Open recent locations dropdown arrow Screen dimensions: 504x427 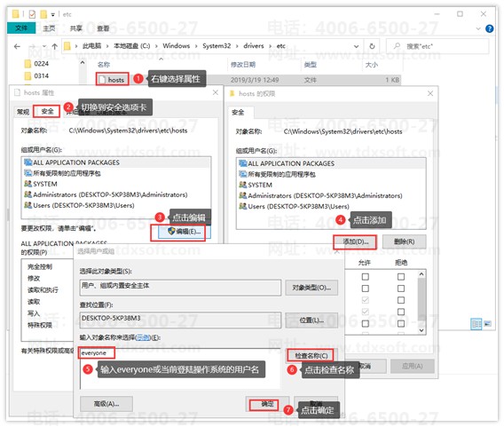(x=44, y=46)
